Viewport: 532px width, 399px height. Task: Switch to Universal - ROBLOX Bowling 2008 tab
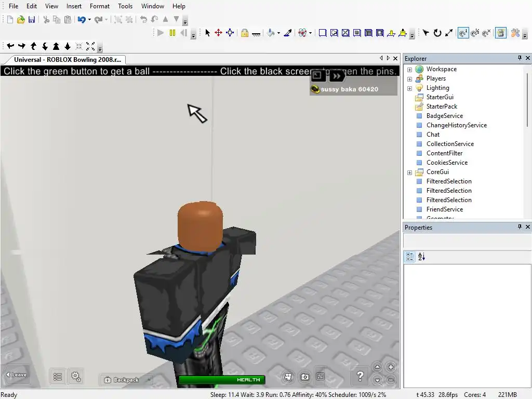pos(68,60)
